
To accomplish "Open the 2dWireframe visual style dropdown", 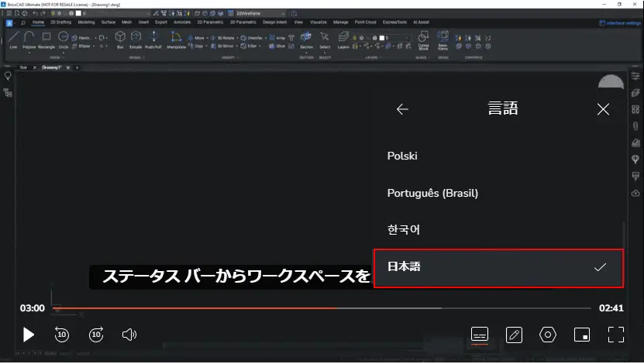I will 260,13.
